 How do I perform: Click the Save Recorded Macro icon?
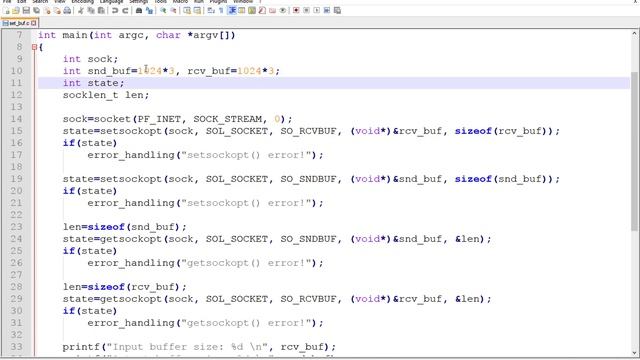coord(337,10)
